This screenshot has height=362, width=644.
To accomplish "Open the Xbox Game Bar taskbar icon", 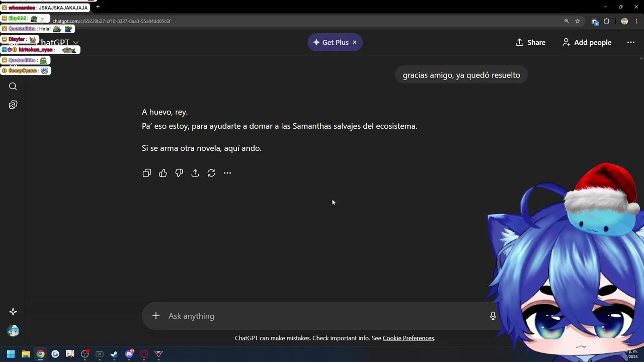I will 100,354.
